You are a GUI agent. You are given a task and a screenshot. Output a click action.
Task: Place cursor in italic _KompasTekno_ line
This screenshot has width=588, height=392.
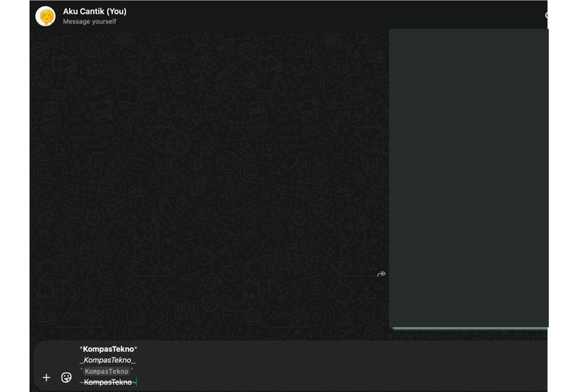[x=108, y=360]
